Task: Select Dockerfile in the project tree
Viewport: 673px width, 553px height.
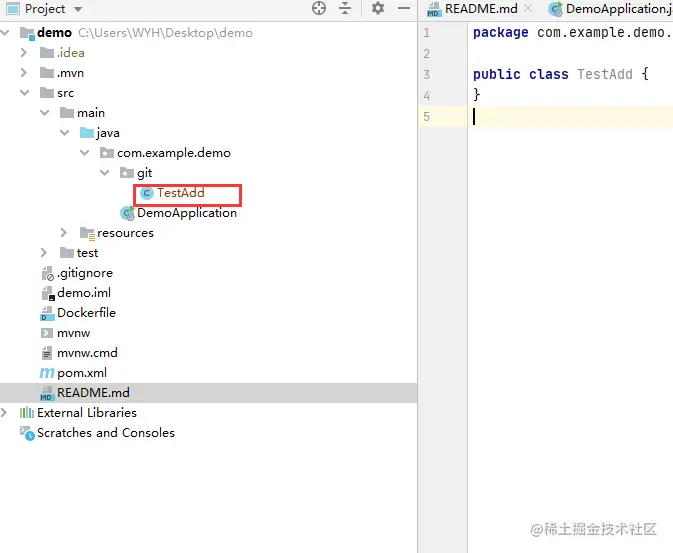Action: 87,313
